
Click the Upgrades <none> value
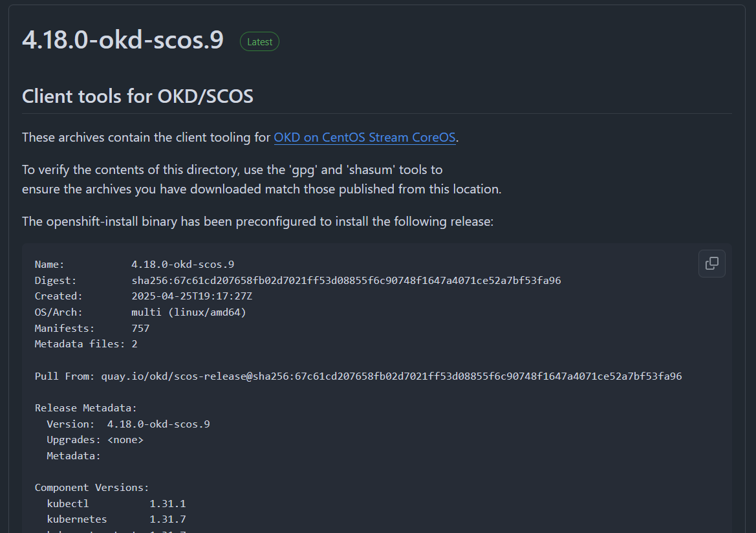click(125, 440)
